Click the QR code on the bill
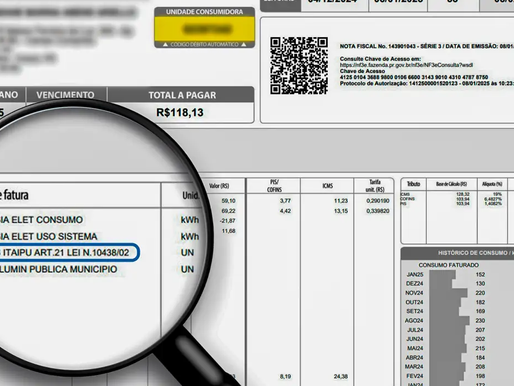The height and width of the screenshot is (386, 514). click(299, 65)
